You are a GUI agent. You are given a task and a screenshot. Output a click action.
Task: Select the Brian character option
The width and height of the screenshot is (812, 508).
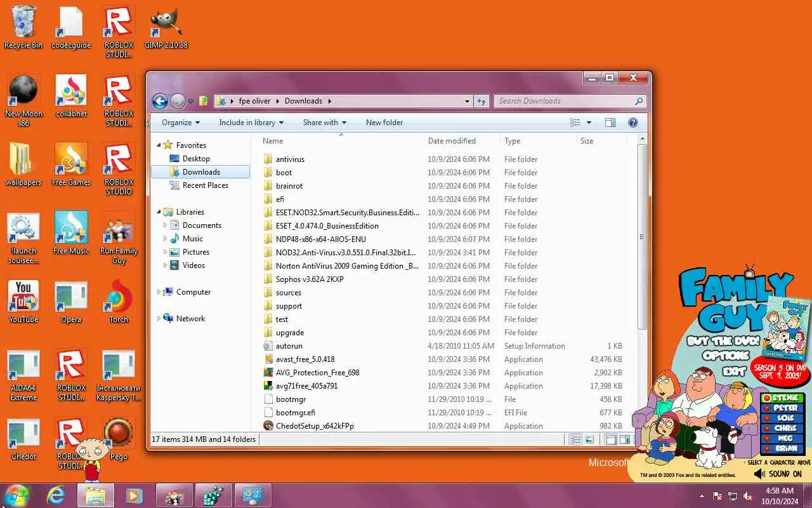(x=782, y=449)
